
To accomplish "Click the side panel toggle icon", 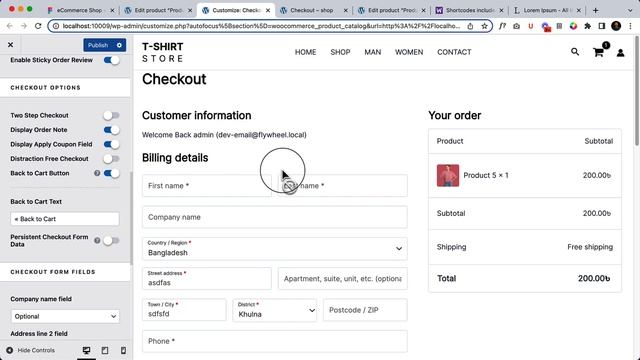I will pyautogui.click(x=602, y=26).
